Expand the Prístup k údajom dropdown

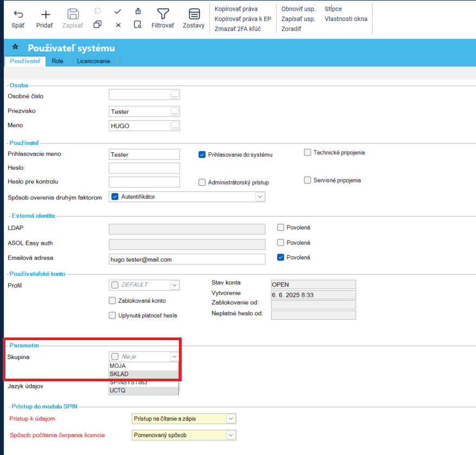(x=231, y=419)
